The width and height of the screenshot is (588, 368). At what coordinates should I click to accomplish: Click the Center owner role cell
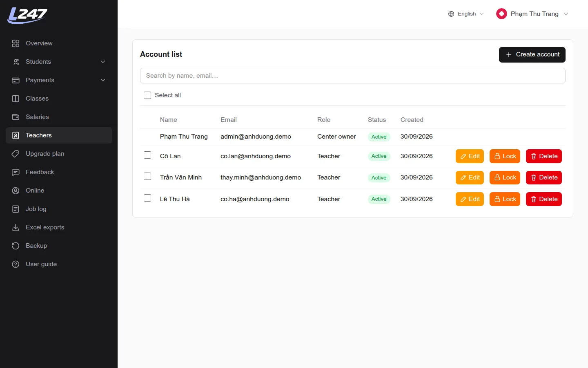coord(336,137)
